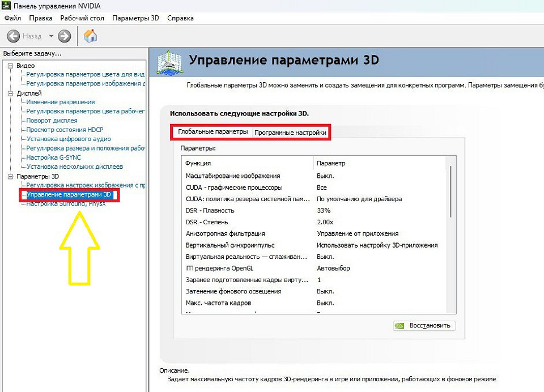Image resolution: width=544 pixels, height=392 pixels.
Task: Open Управление параметрами 3D tree item
Action: click(69, 195)
